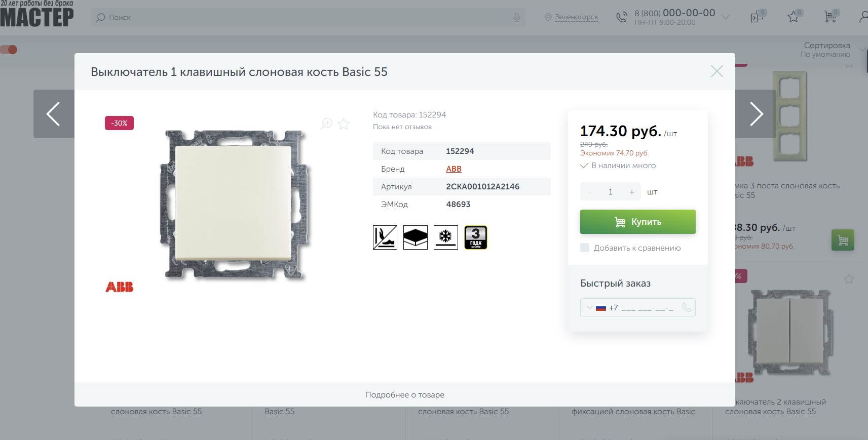This screenshot has width=868, height=440.
Task: Click the first product feature pictogram
Action: (x=385, y=237)
